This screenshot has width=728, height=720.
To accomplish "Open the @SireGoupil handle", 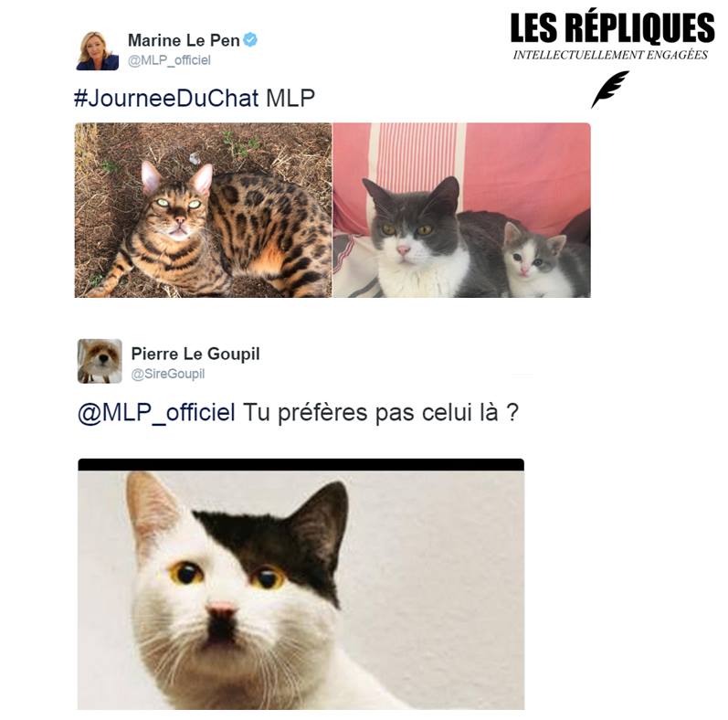I will tap(167, 374).
